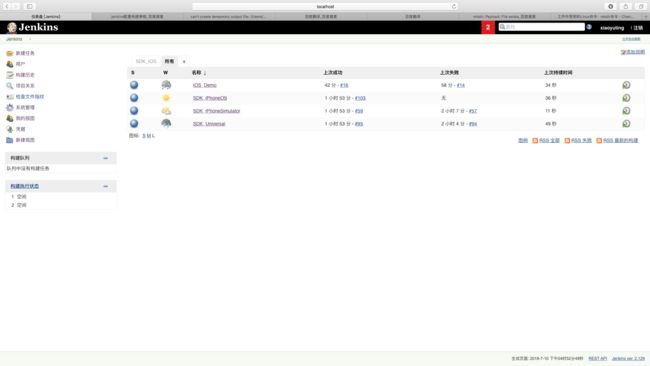Schedule a build for SDK_Universal
Image resolution: width=650 pixels, height=366 pixels.
click(626, 124)
